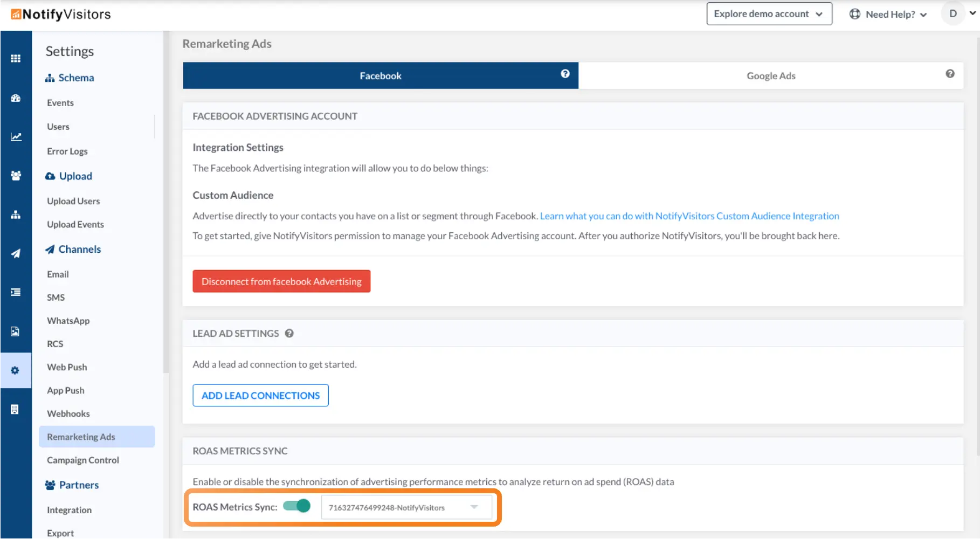
Task: Select the paper plane campaigns icon
Action: click(16, 253)
